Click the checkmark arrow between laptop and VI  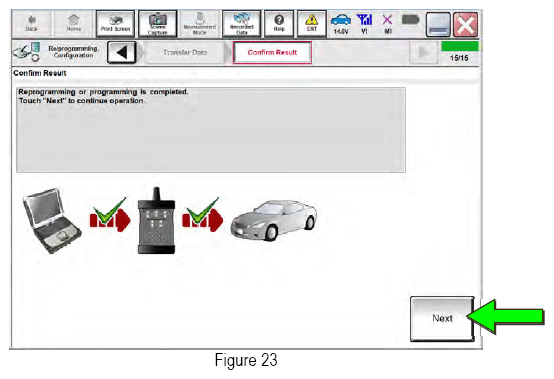(x=110, y=215)
